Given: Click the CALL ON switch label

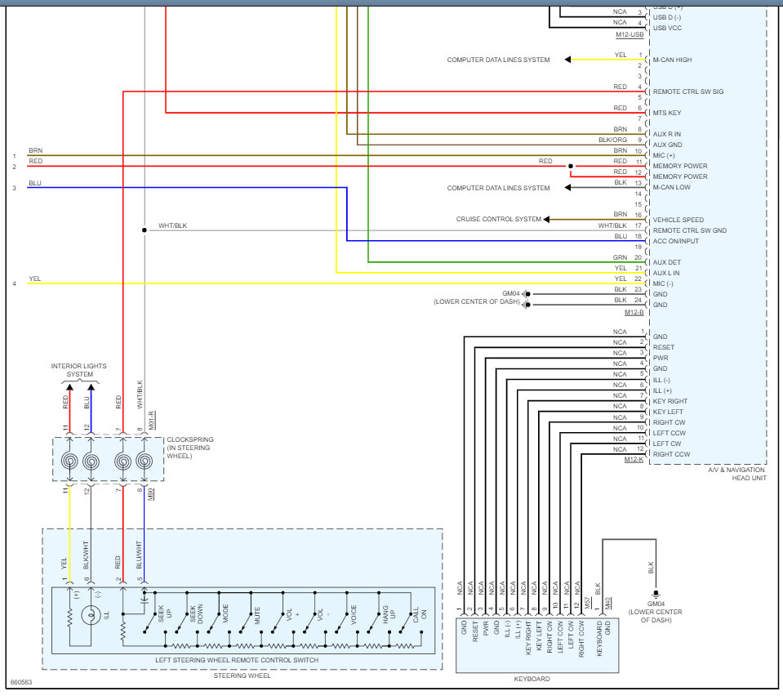Looking at the screenshot, I should pos(420,614).
